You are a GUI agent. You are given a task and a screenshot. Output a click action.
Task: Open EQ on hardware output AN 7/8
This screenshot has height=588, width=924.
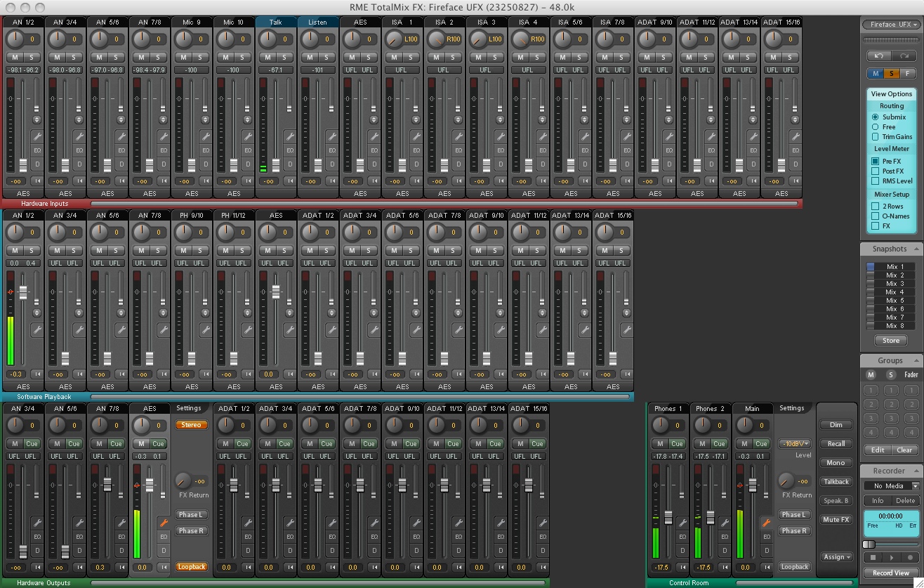(121, 537)
